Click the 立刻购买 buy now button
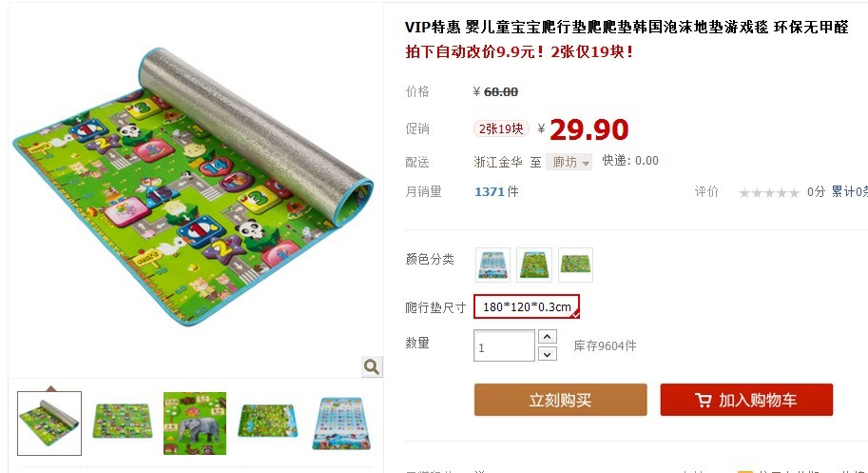This screenshot has height=473, width=868. pos(560,400)
